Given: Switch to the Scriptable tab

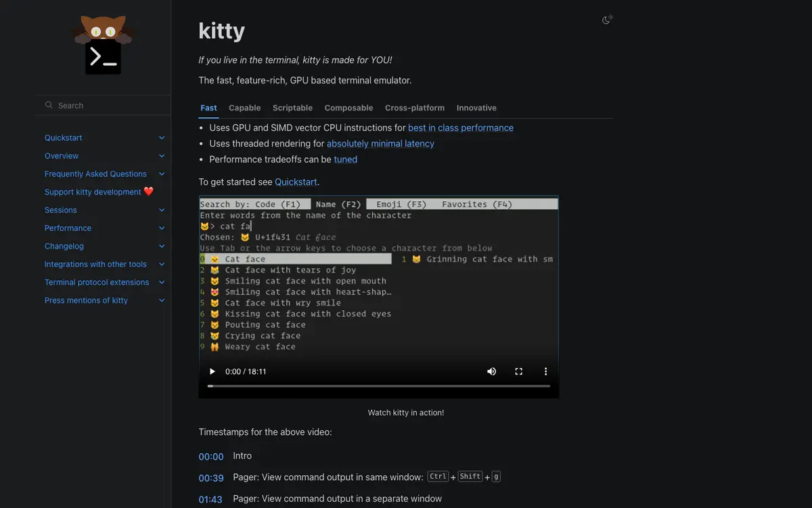Looking at the screenshot, I should pyautogui.click(x=292, y=108).
